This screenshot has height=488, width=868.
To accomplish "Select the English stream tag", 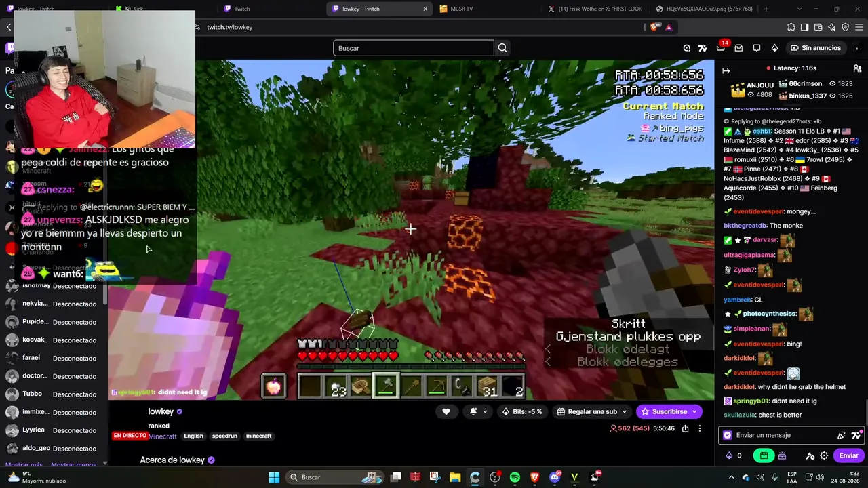I will tap(193, 436).
